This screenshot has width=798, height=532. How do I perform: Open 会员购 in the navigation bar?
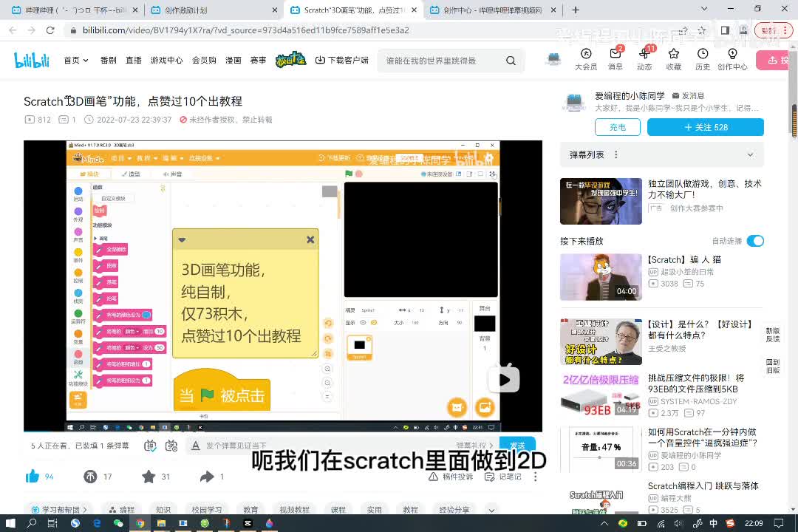point(204,60)
